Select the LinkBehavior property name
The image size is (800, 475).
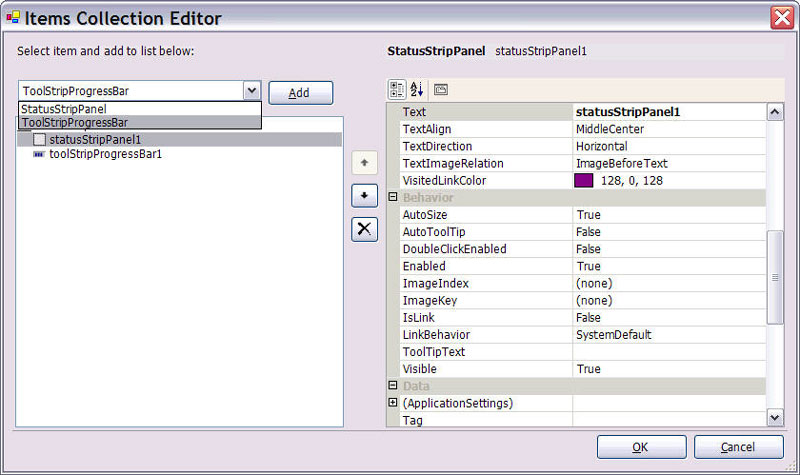436,335
